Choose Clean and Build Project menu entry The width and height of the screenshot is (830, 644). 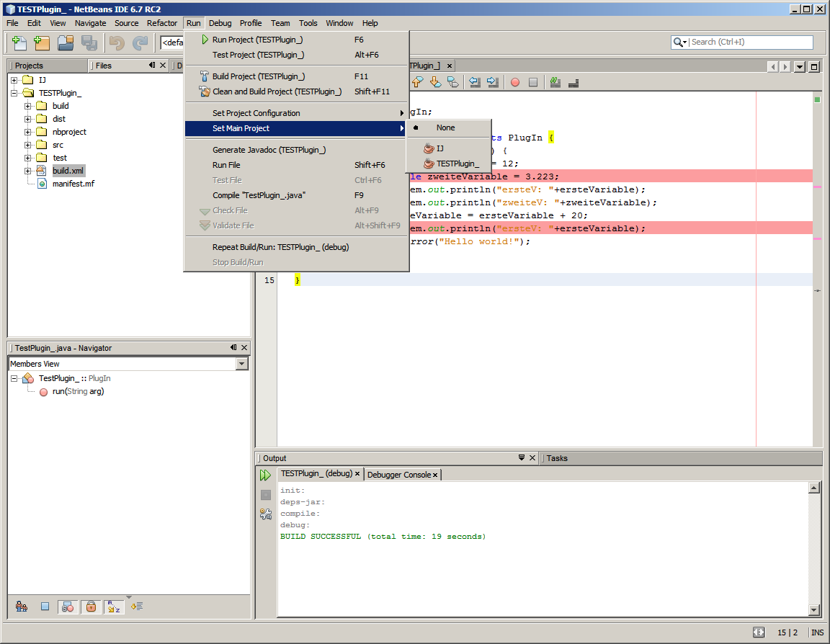pyautogui.click(x=277, y=91)
